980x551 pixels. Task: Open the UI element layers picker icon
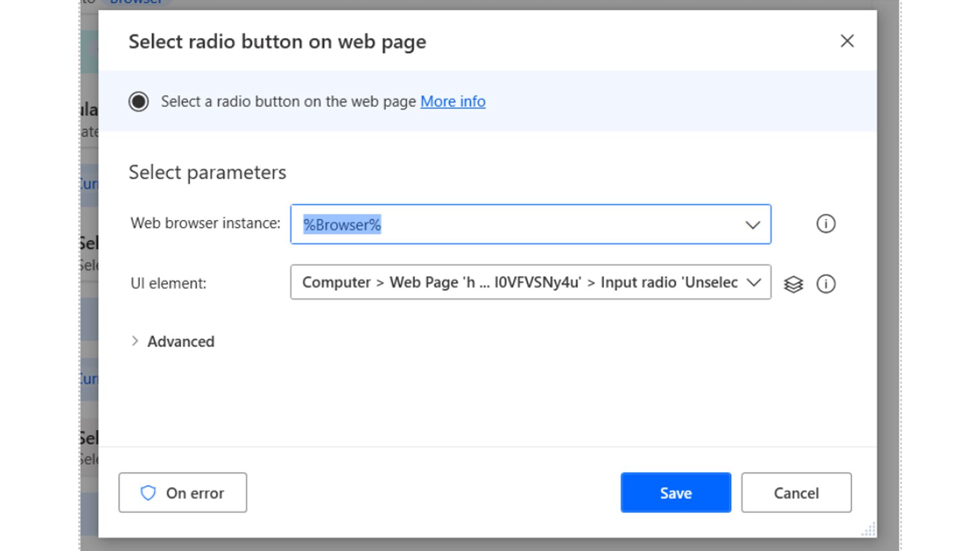(793, 284)
